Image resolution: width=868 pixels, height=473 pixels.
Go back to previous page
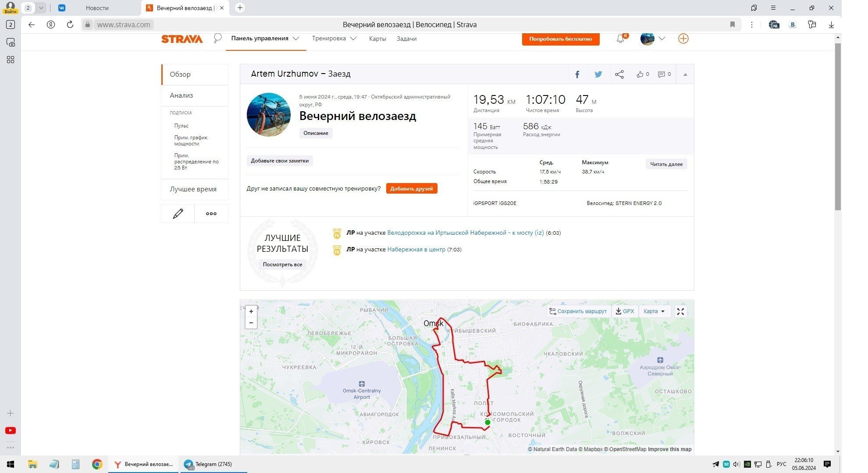pyautogui.click(x=32, y=25)
